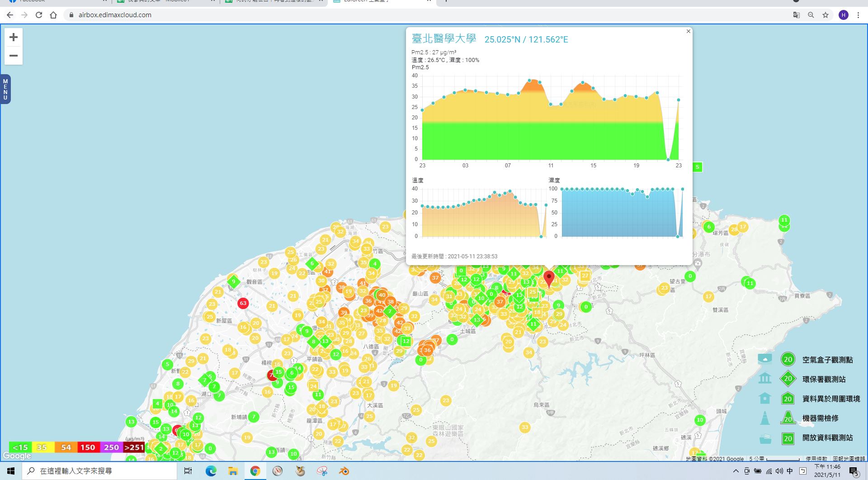Open the side MENU tab
Screen dimensions: 868x480
point(5,89)
